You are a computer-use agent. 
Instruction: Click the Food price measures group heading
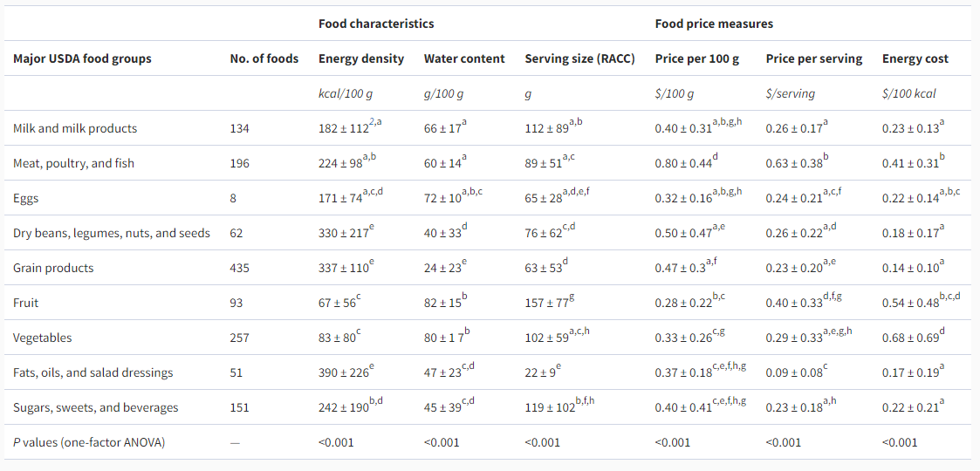(714, 24)
